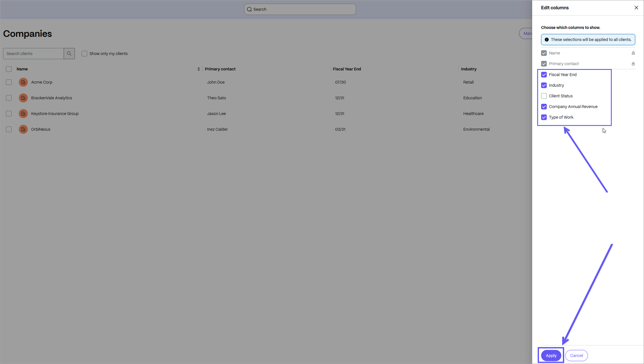The width and height of the screenshot is (644, 364).
Task: Click the Industry column header
Action: pyautogui.click(x=469, y=69)
